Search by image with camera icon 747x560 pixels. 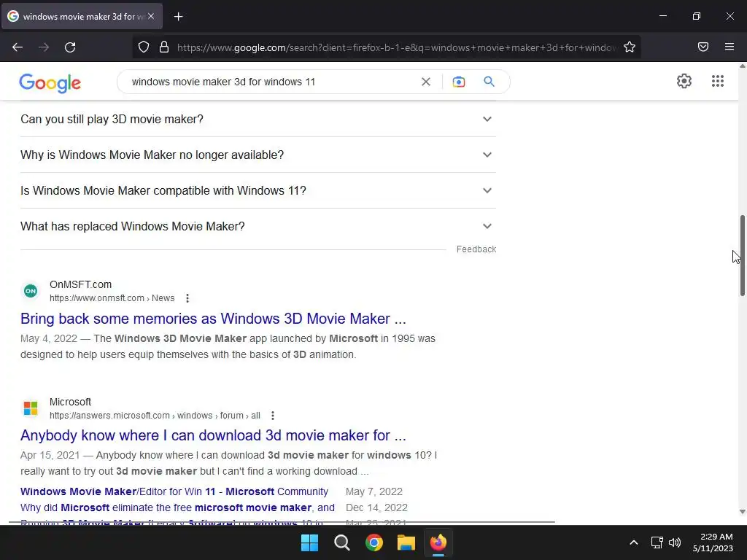point(459,82)
